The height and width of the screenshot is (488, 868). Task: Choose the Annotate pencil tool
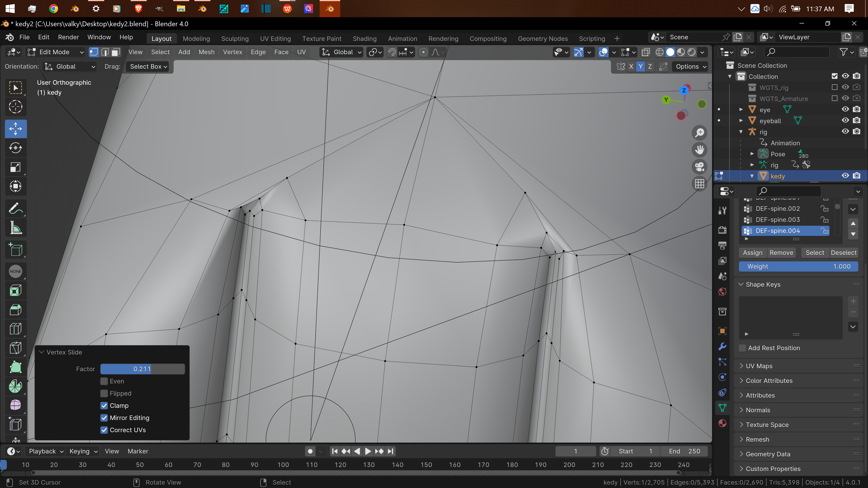[x=16, y=209]
